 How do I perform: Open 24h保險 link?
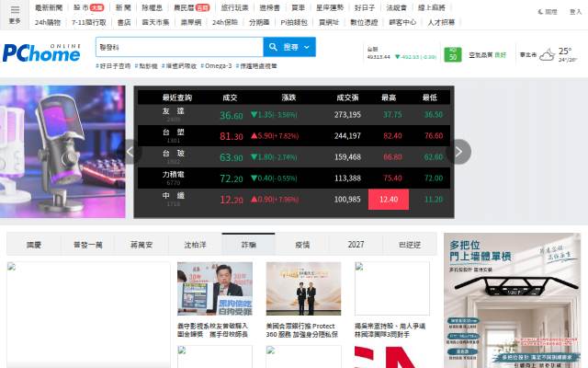point(225,22)
